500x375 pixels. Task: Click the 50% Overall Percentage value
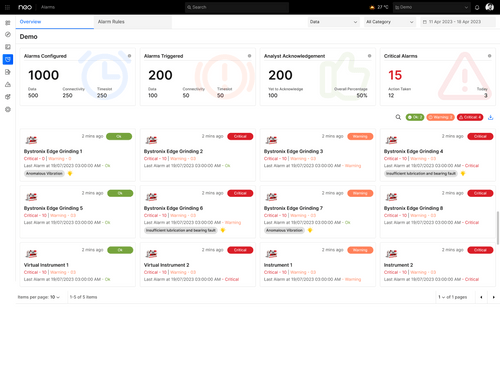tap(362, 96)
